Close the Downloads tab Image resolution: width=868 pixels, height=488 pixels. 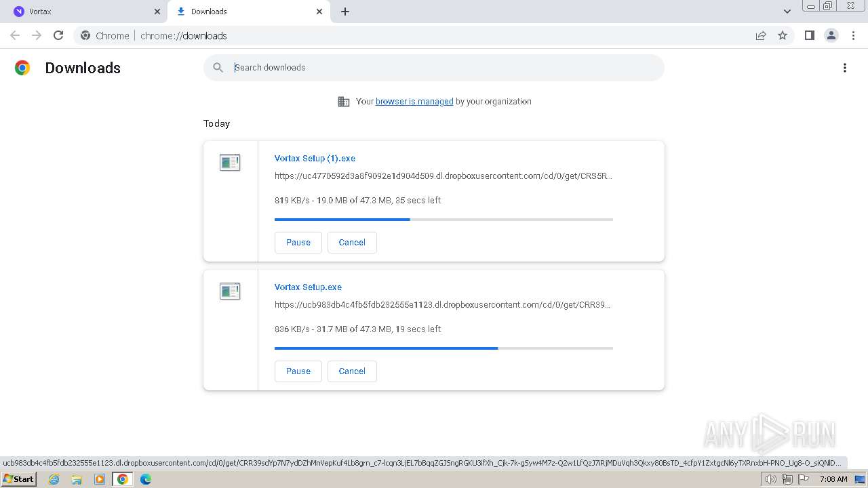tap(319, 12)
